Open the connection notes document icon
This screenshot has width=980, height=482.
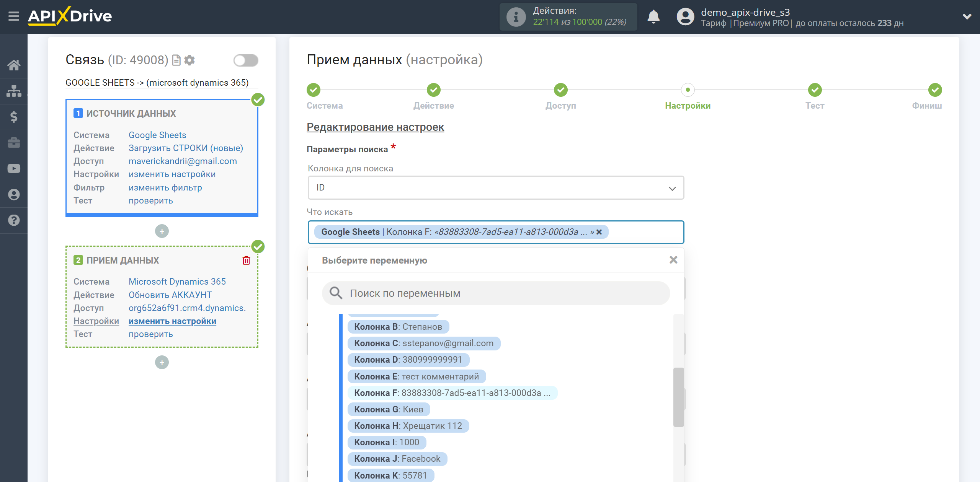coord(176,60)
